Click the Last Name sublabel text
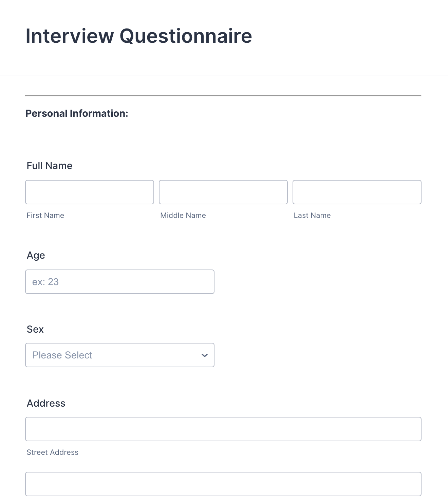Image resolution: width=448 pixels, height=501 pixels. coord(312,216)
